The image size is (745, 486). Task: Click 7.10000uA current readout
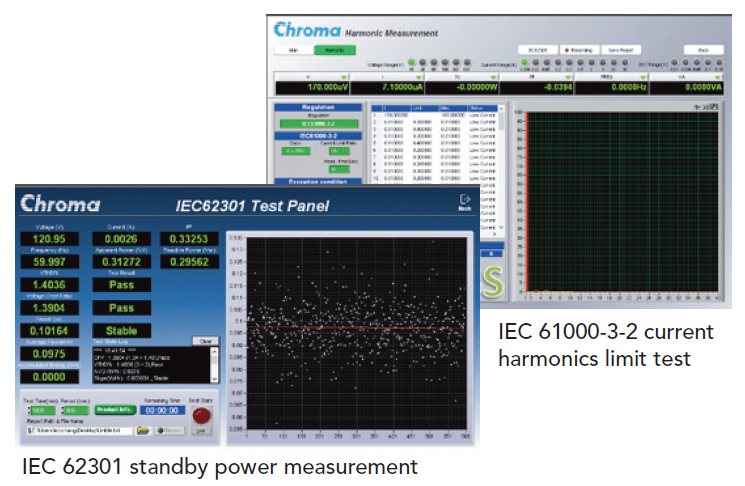387,87
